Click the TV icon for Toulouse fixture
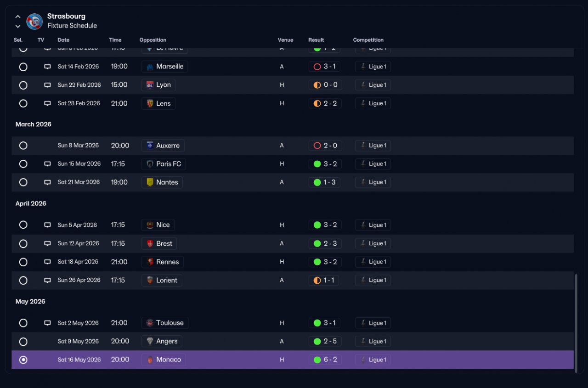 47,323
